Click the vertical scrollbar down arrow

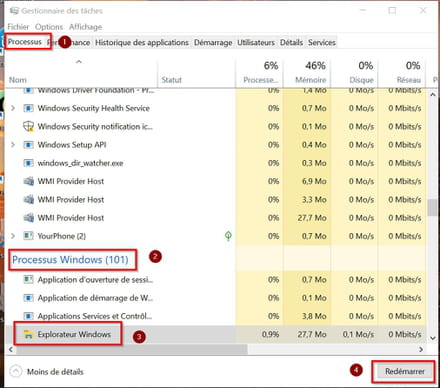point(432,338)
